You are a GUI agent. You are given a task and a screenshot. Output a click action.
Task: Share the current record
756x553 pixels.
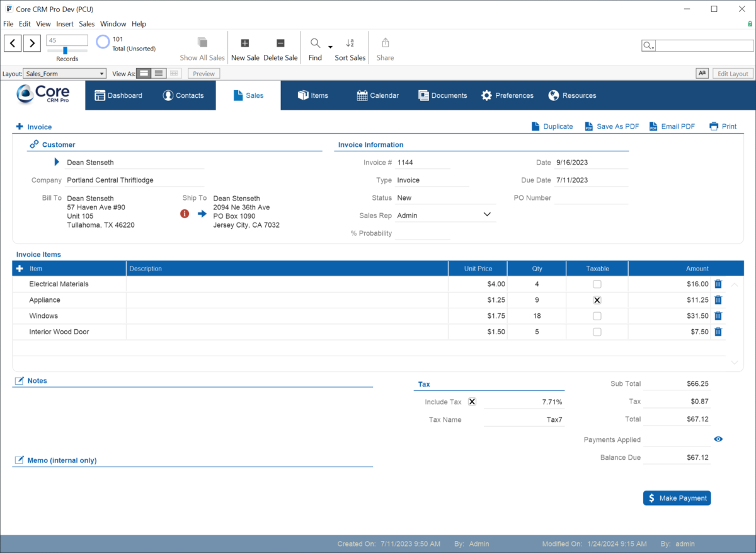(384, 47)
